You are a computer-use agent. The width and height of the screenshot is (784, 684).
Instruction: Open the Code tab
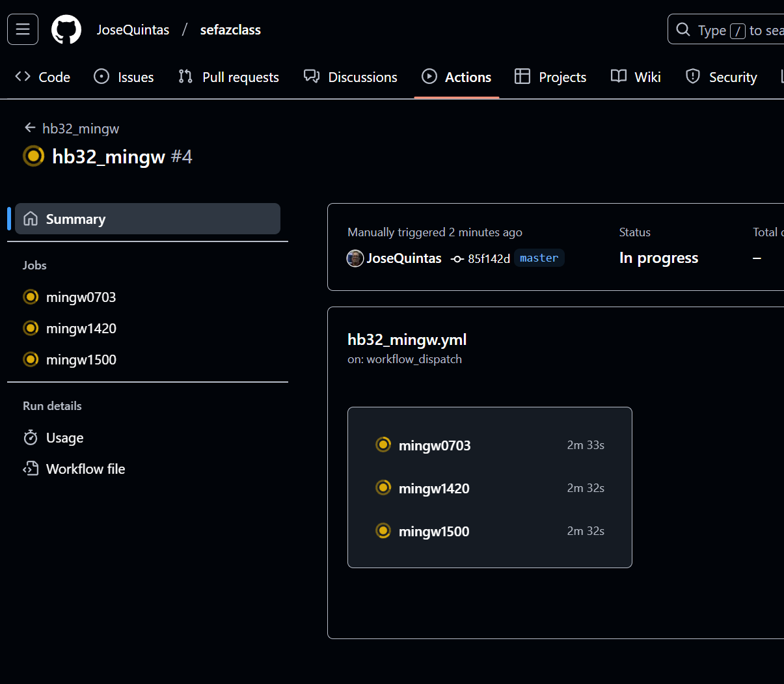[43, 77]
